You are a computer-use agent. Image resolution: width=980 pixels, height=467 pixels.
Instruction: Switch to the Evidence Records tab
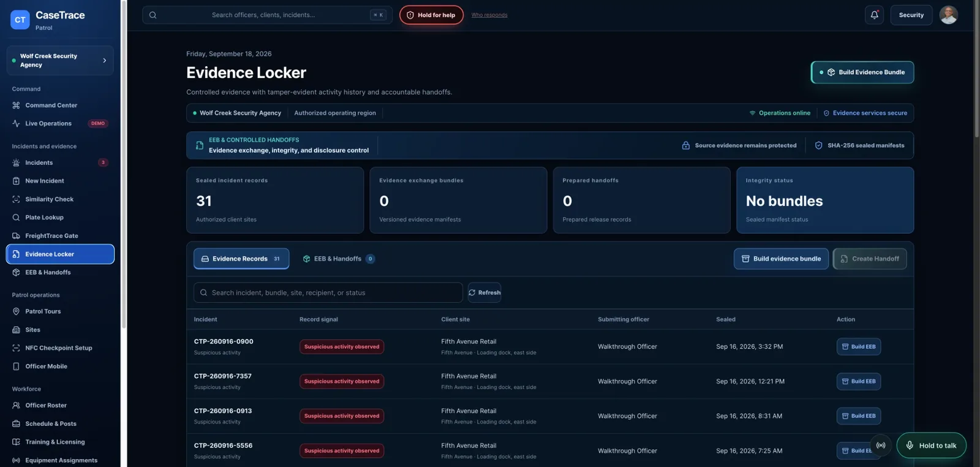[x=241, y=259]
